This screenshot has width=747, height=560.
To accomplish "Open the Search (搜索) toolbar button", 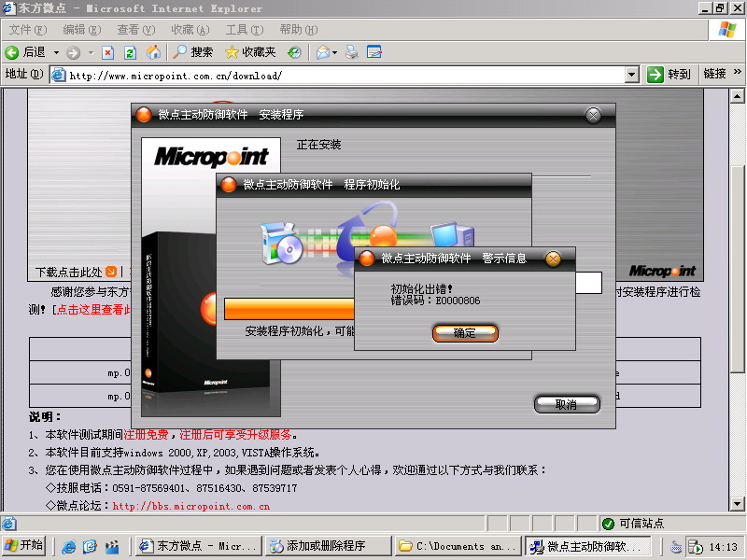I will point(193,52).
